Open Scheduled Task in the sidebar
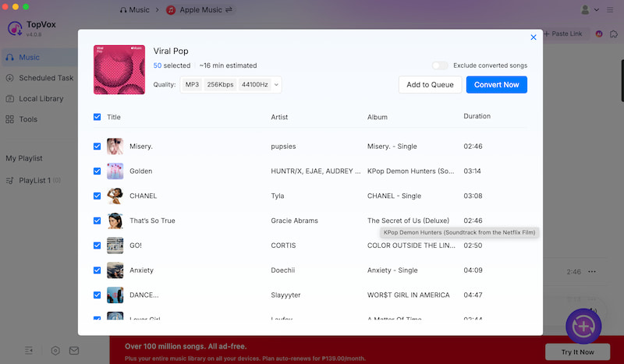The width and height of the screenshot is (624, 364). pyautogui.click(x=40, y=78)
